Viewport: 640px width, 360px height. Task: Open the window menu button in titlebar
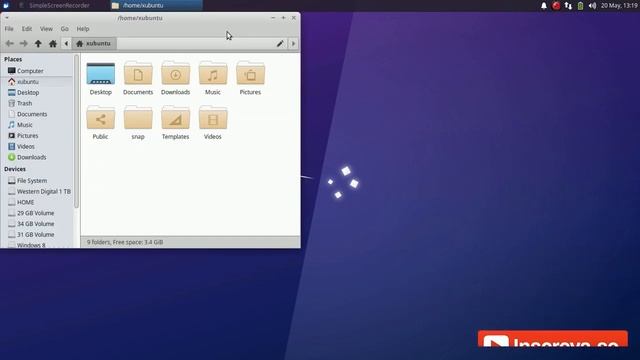pos(7,18)
